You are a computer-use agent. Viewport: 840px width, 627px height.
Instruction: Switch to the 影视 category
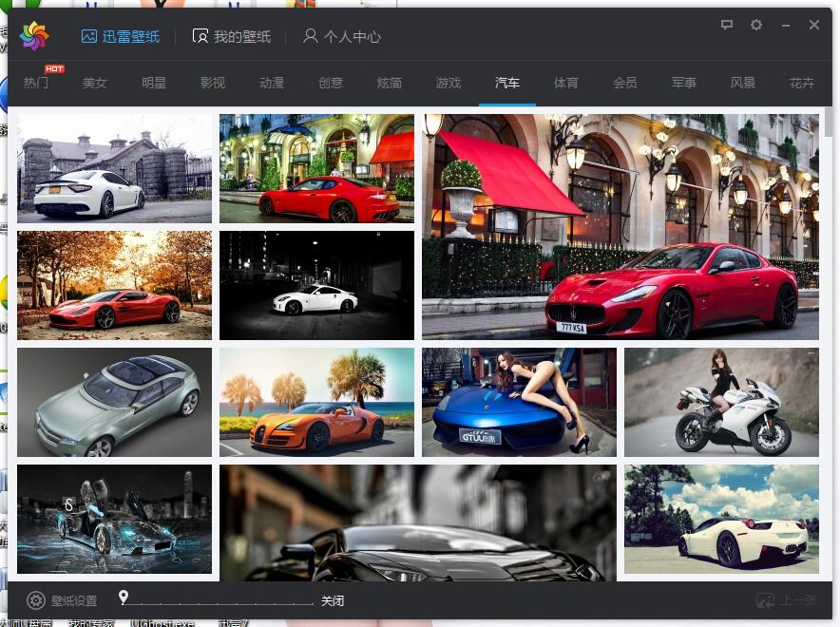(213, 83)
